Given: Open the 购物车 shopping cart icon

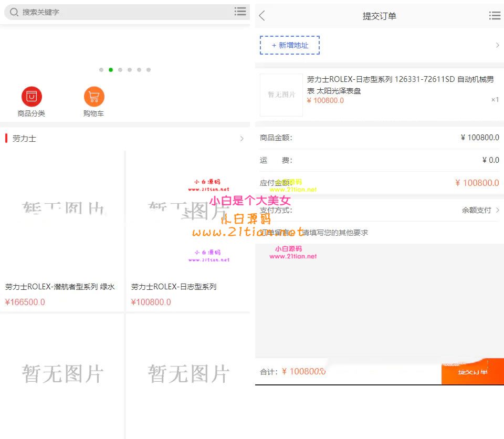Looking at the screenshot, I should [94, 96].
